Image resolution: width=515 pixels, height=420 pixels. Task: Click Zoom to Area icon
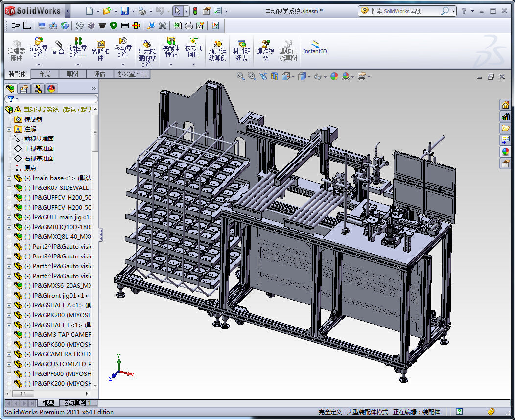tap(252, 76)
